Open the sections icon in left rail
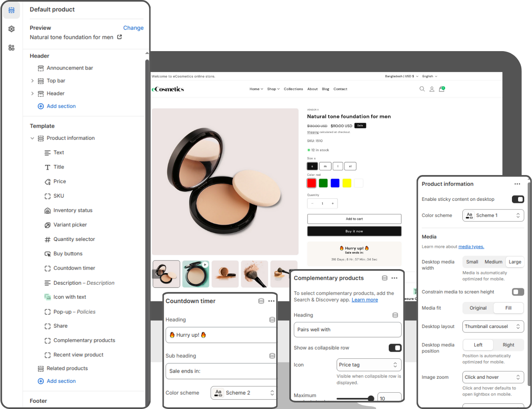The image size is (532, 409). point(11,10)
